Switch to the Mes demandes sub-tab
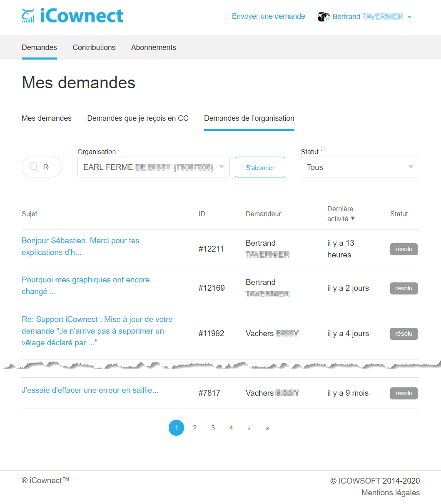This screenshot has width=441, height=504. 47,118
